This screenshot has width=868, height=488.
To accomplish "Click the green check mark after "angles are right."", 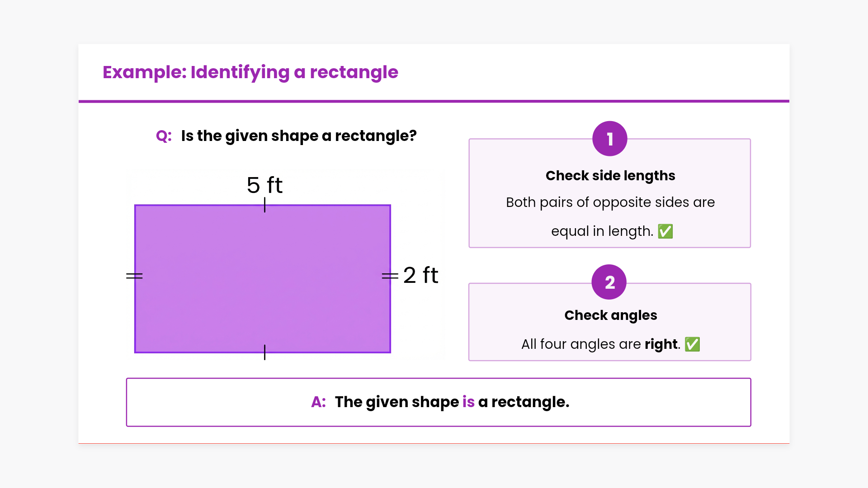I will coord(692,344).
